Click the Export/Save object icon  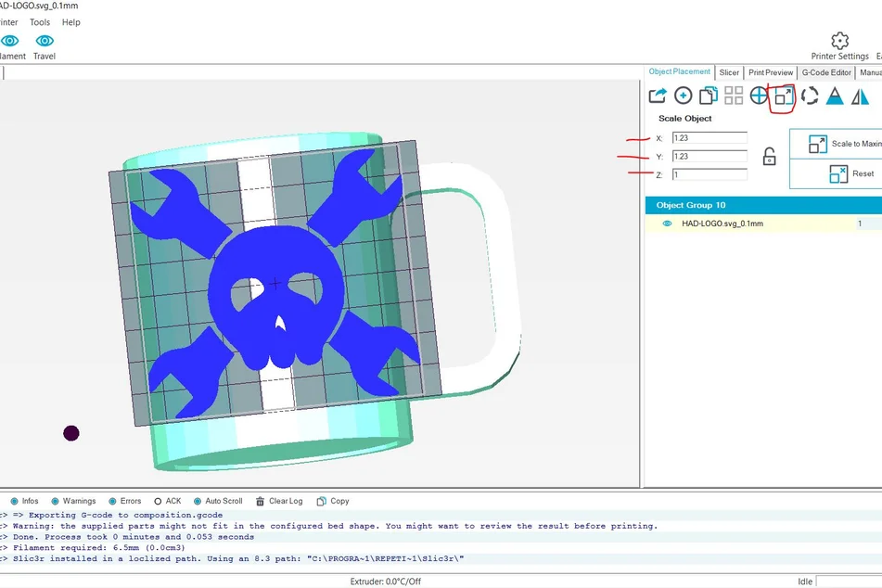click(x=658, y=96)
